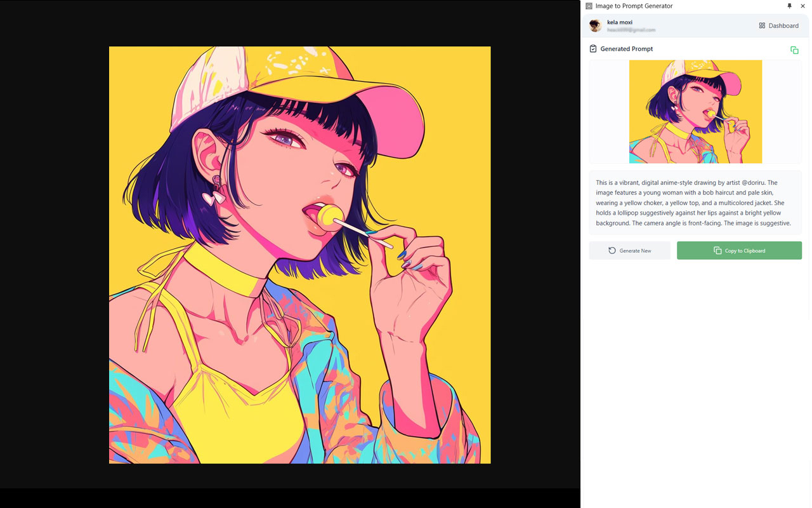
Task: Click the kela moxi profile avatar
Action: tap(595, 25)
